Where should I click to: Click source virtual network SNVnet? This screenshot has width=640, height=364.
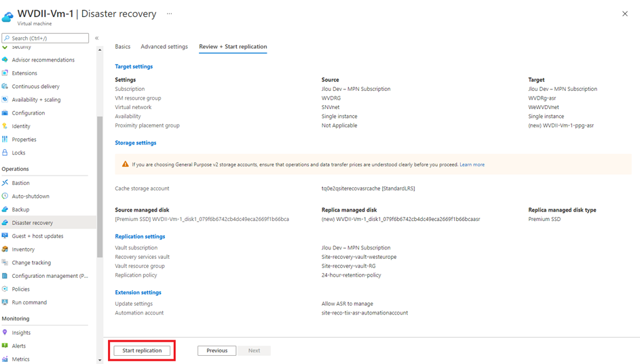pyautogui.click(x=331, y=107)
